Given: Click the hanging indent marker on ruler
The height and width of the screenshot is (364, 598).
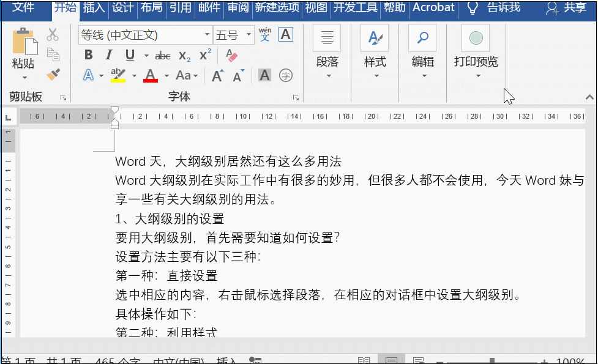Looking at the screenshot, I should (114, 122).
